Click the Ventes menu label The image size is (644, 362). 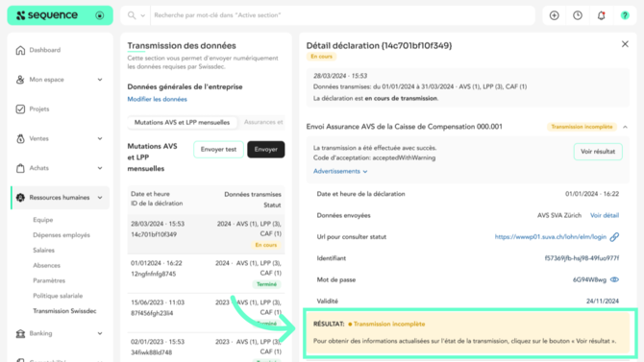point(38,138)
